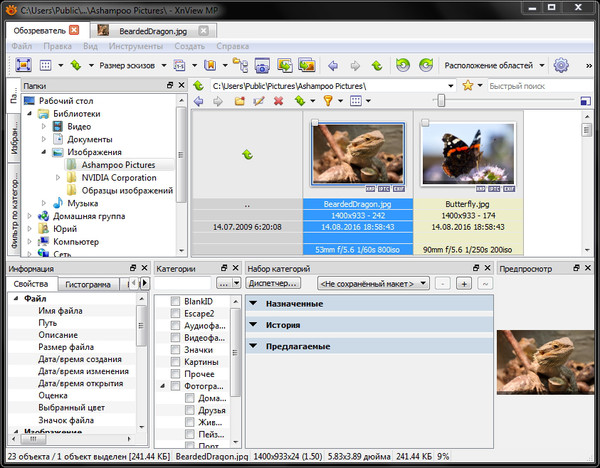600x468 pixels.
Task: Open the Инструменты menu
Action: tap(135, 46)
